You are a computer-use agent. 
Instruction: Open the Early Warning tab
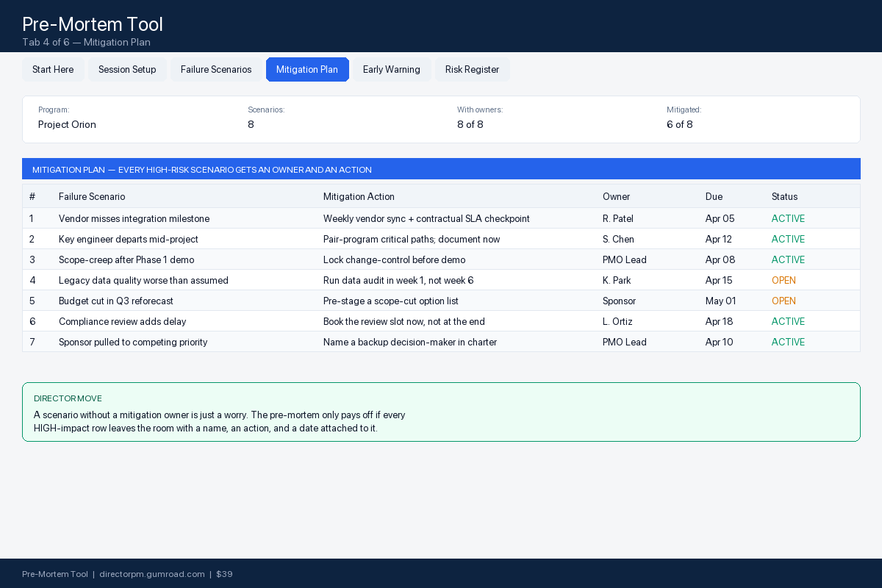click(x=392, y=70)
